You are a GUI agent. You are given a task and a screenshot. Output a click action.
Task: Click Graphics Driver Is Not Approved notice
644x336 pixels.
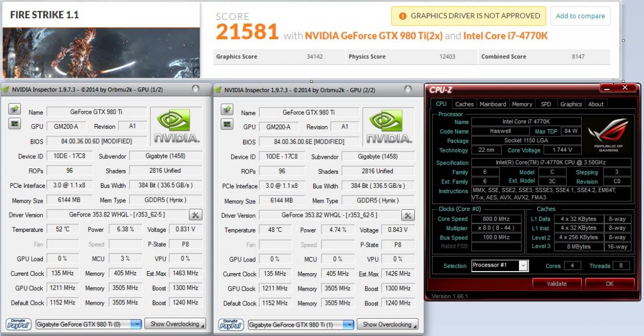(469, 16)
